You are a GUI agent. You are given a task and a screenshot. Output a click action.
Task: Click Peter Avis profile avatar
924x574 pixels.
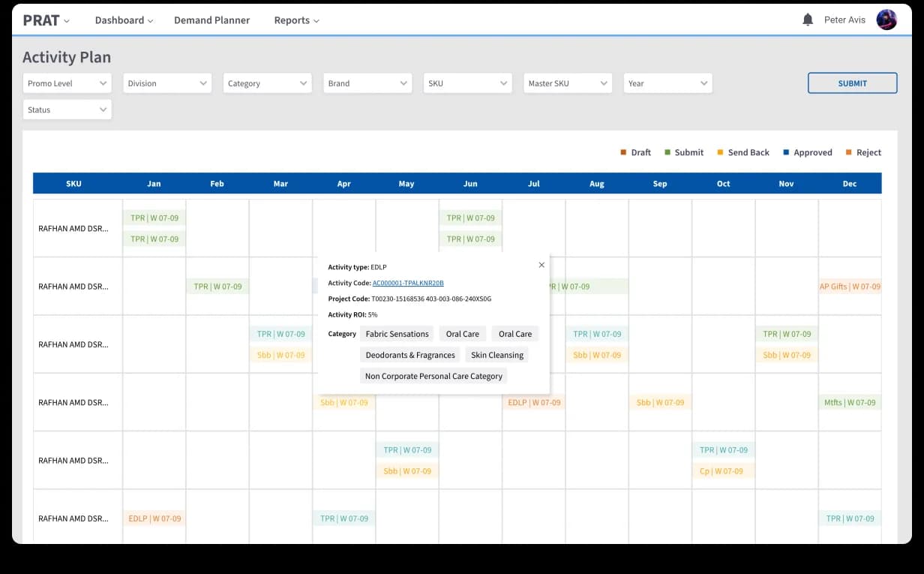[886, 20]
